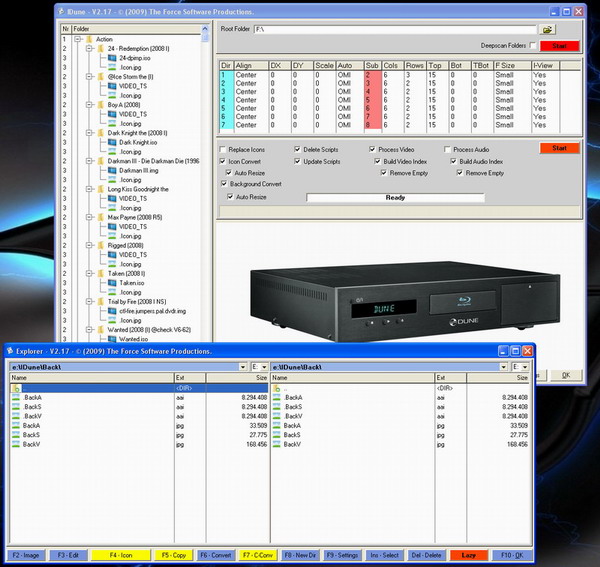
Task: Click folder icon of Long Kiss Goodnight the
Action: tap(101, 189)
